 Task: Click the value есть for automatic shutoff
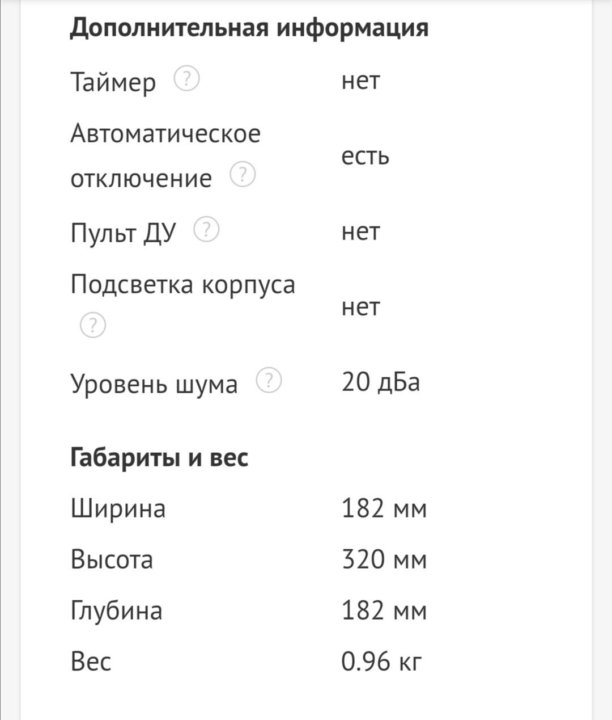pos(365,156)
